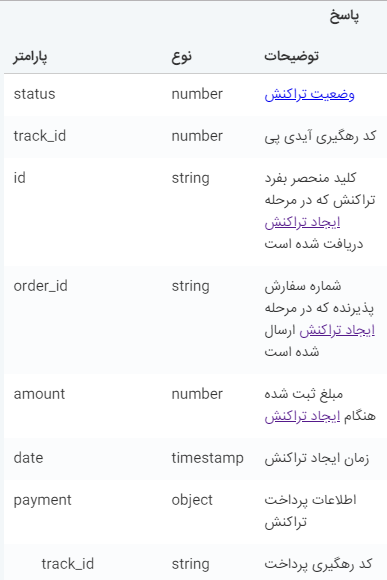Click the timestamp type cell

click(x=208, y=458)
